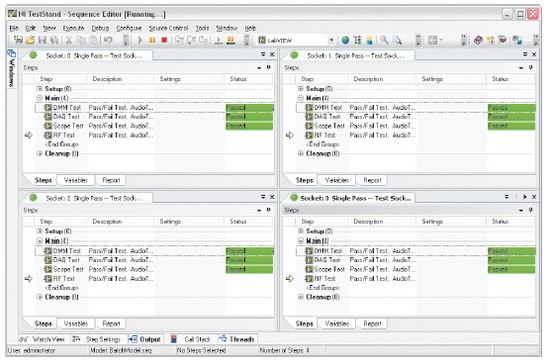The image size is (550, 364).
Task: Collapse the Main group in Socket 1
Action: (301, 98)
